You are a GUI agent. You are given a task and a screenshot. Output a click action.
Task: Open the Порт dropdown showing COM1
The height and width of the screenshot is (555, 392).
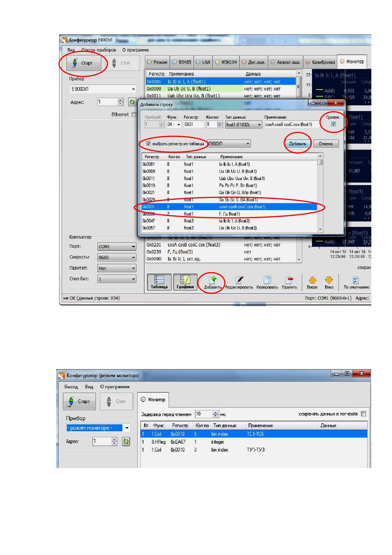117,246
